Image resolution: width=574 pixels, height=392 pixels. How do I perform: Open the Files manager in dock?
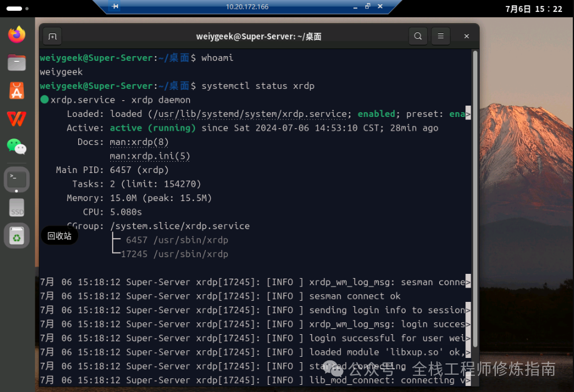click(17, 62)
